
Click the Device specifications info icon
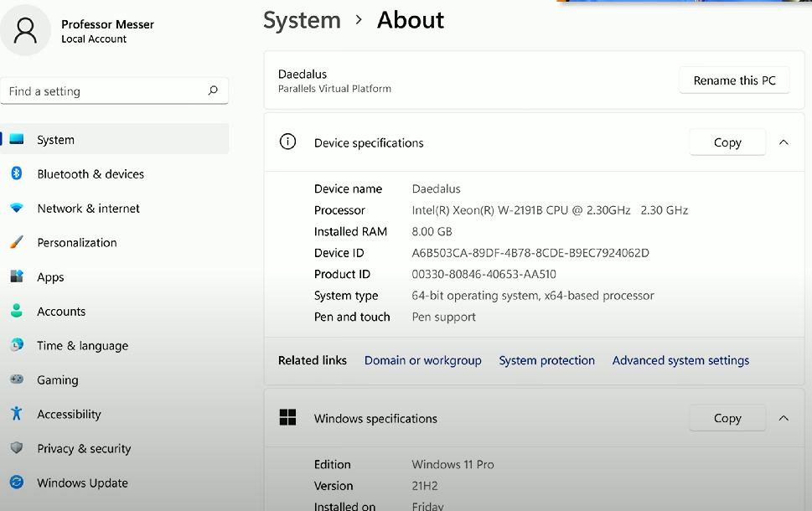pyautogui.click(x=288, y=142)
